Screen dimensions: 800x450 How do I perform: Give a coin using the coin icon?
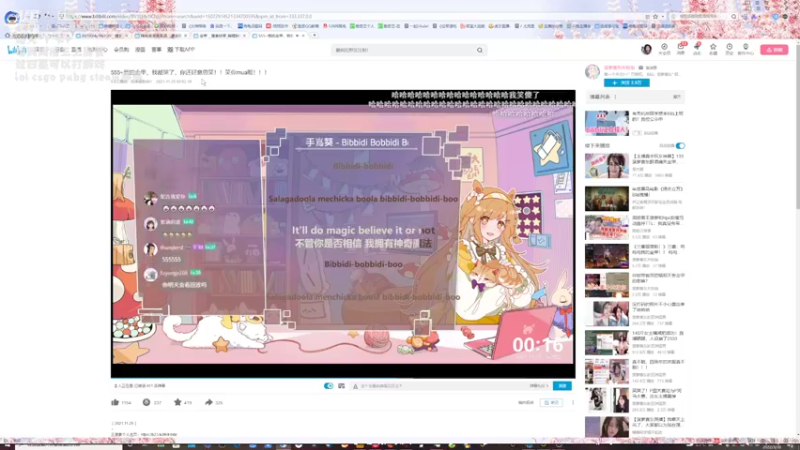[x=146, y=402]
